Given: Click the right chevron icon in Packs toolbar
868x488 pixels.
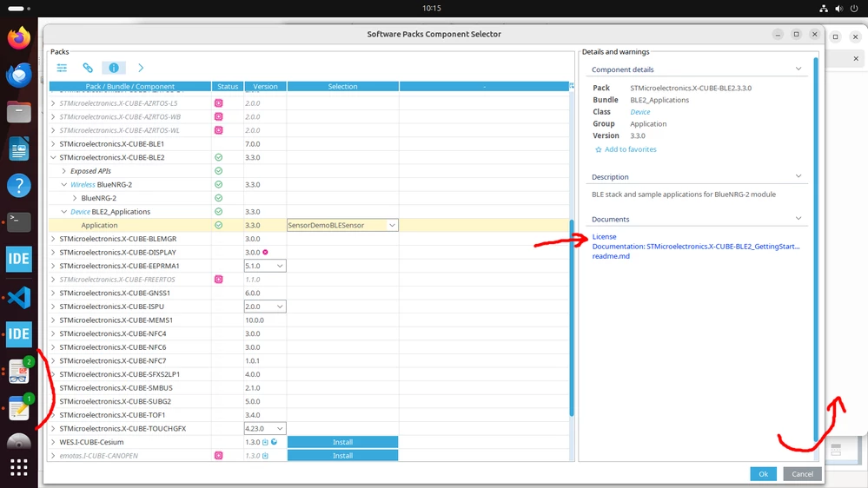Looking at the screenshot, I should pyautogui.click(x=141, y=68).
